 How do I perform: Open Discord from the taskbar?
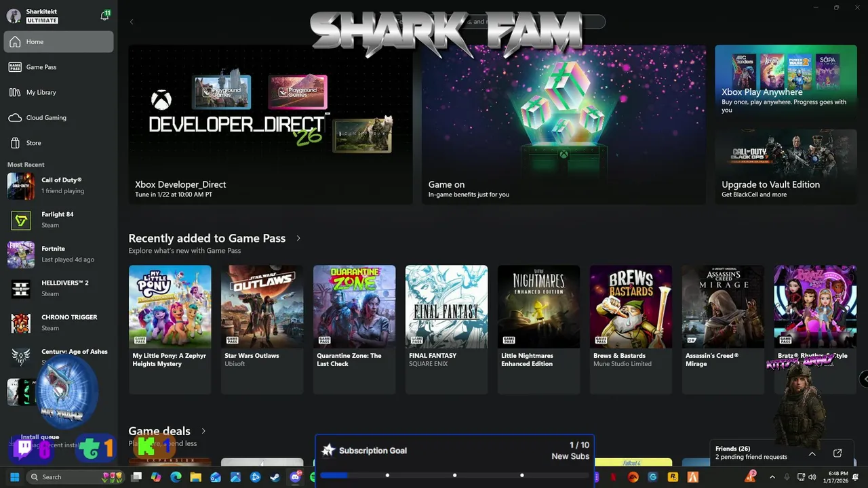click(x=295, y=477)
